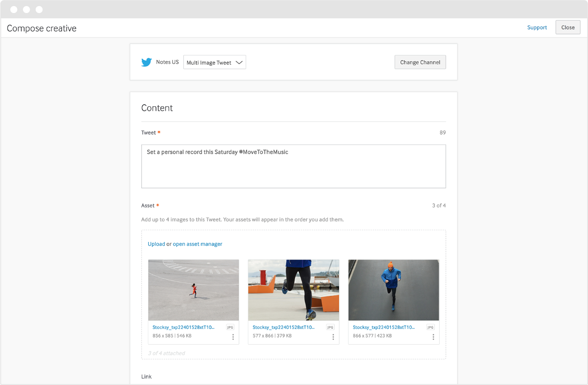This screenshot has height=385, width=588.
Task: Open the Support link
Action: coord(537,27)
